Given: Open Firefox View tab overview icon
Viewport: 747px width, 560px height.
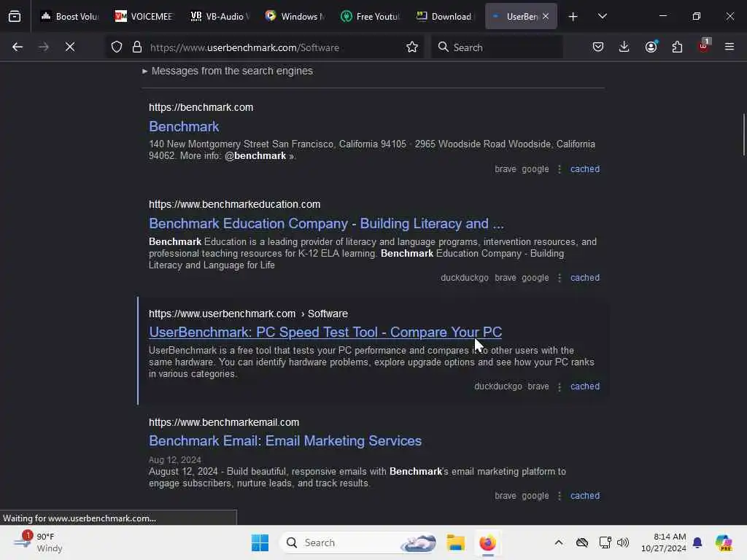Looking at the screenshot, I should 15,16.
